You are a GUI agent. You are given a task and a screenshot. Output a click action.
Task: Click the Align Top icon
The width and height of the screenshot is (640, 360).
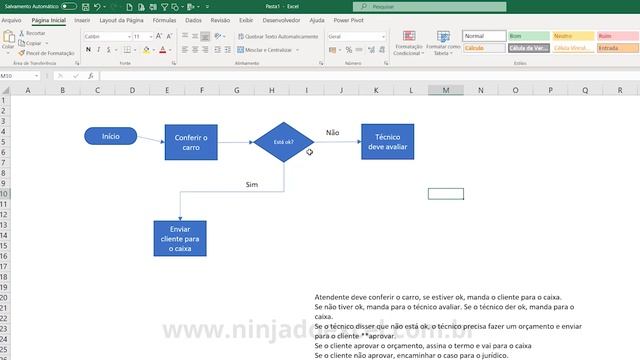185,36
